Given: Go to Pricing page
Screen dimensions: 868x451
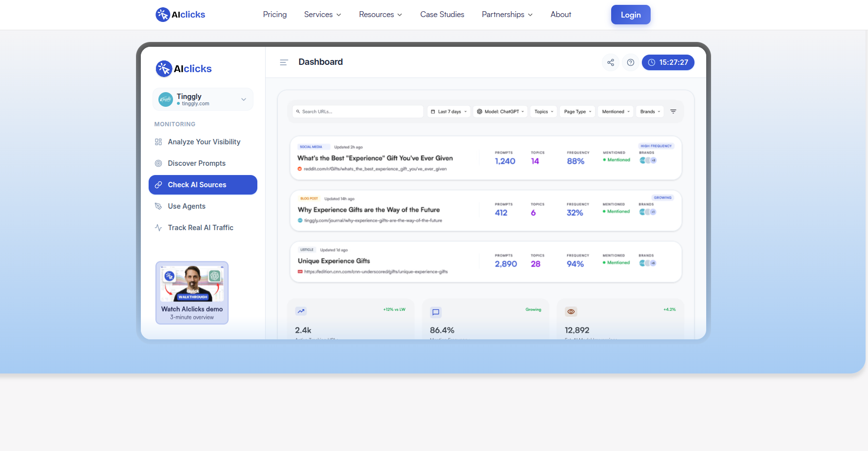Looking at the screenshot, I should tap(275, 15).
